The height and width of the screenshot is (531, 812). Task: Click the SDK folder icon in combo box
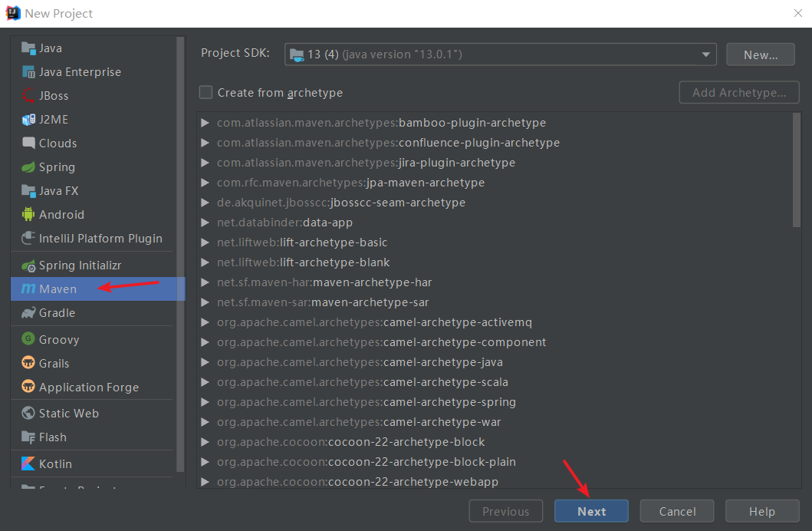[x=297, y=55]
